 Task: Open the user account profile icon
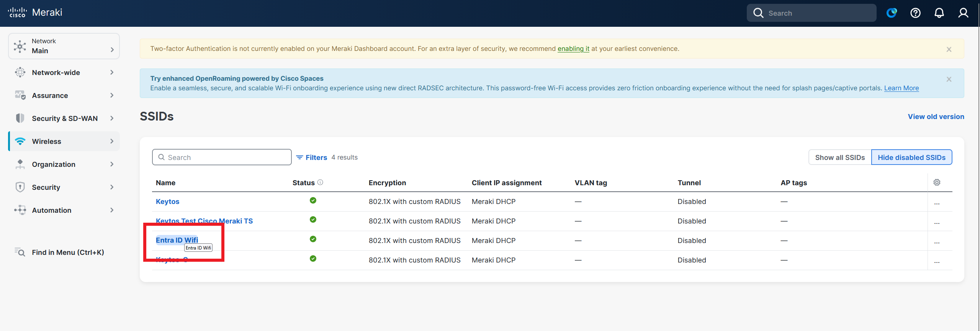pos(963,13)
